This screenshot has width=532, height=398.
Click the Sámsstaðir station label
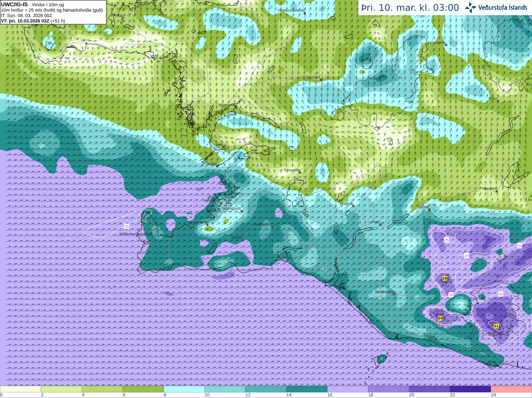click(x=384, y=292)
